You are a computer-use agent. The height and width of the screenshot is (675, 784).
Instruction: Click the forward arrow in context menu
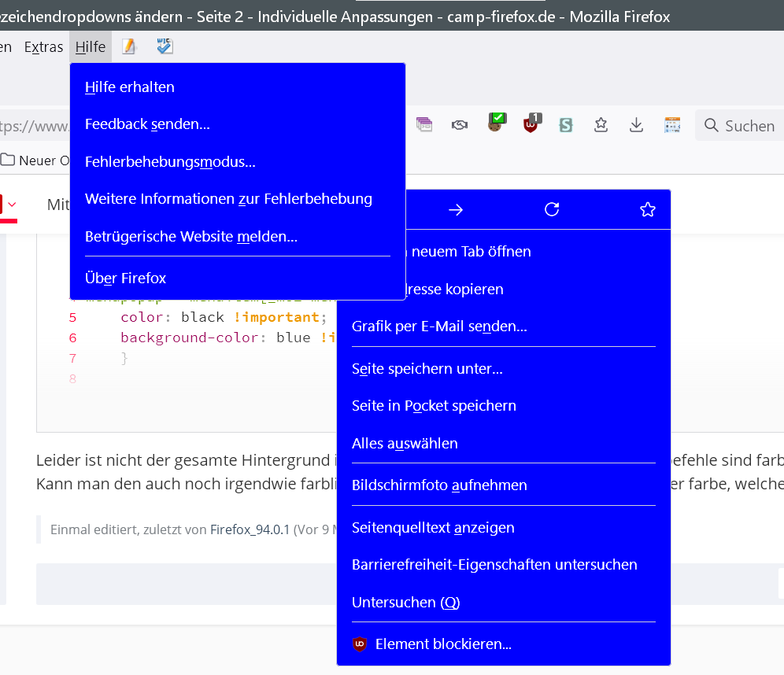(x=456, y=209)
